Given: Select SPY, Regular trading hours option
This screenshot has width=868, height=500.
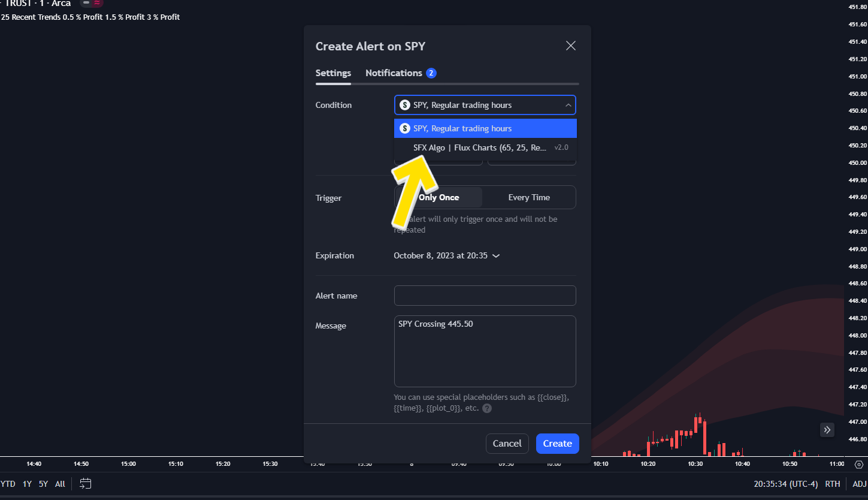Looking at the screenshot, I should 485,128.
